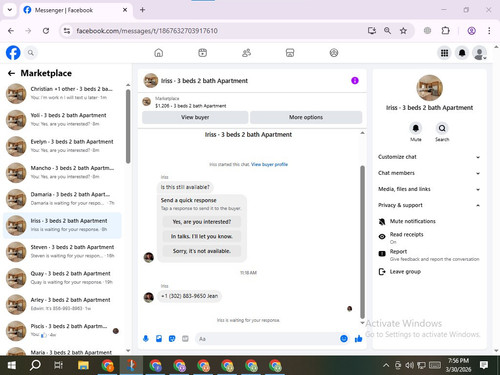Open the Quay apartment conversation
This screenshot has width=500, height=375.
[63, 278]
